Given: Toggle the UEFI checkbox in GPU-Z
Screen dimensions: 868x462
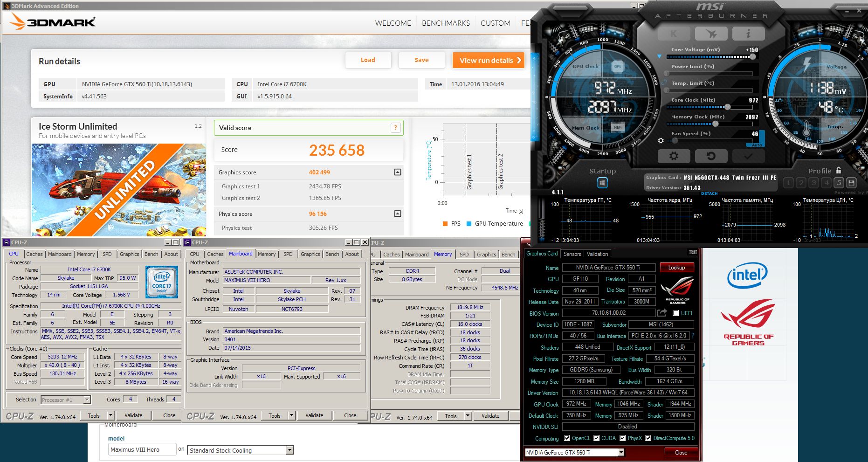Looking at the screenshot, I should (x=675, y=313).
